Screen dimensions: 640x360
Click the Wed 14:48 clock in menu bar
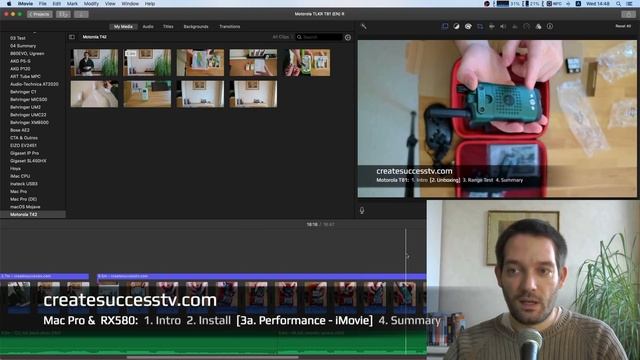tap(598, 4)
